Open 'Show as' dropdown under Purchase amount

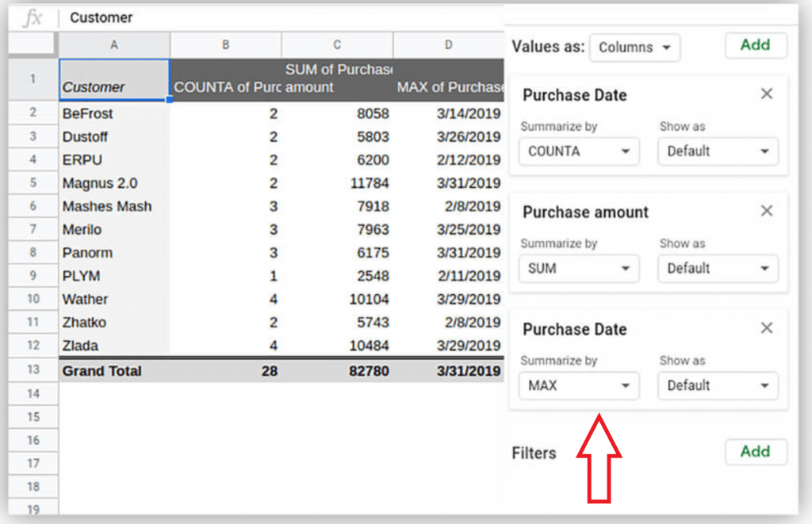(x=718, y=269)
